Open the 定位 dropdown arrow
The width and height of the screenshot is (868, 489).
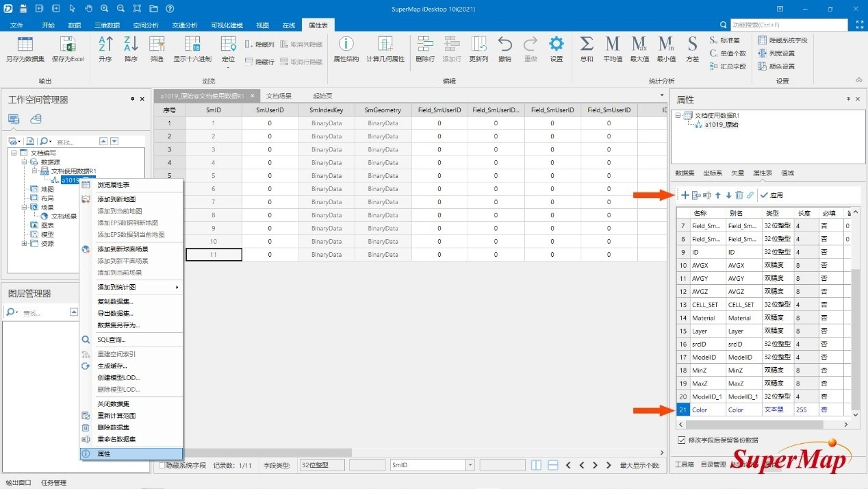(228, 67)
